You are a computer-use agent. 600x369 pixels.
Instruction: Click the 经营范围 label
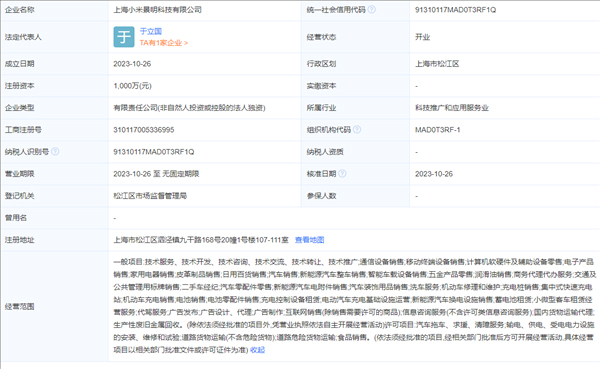20,306
